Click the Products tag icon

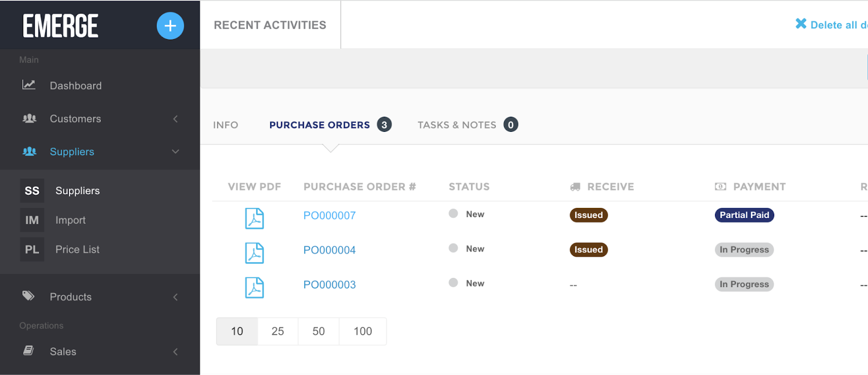tap(28, 296)
